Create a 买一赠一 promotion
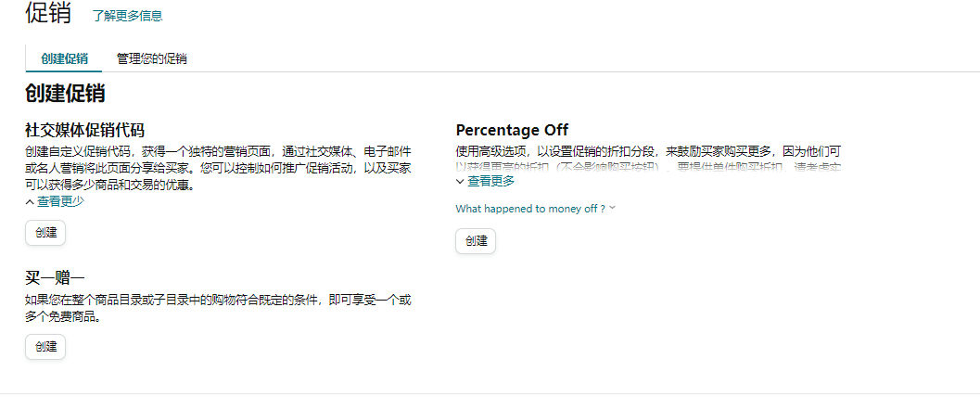980x397 pixels. pyautogui.click(x=45, y=347)
